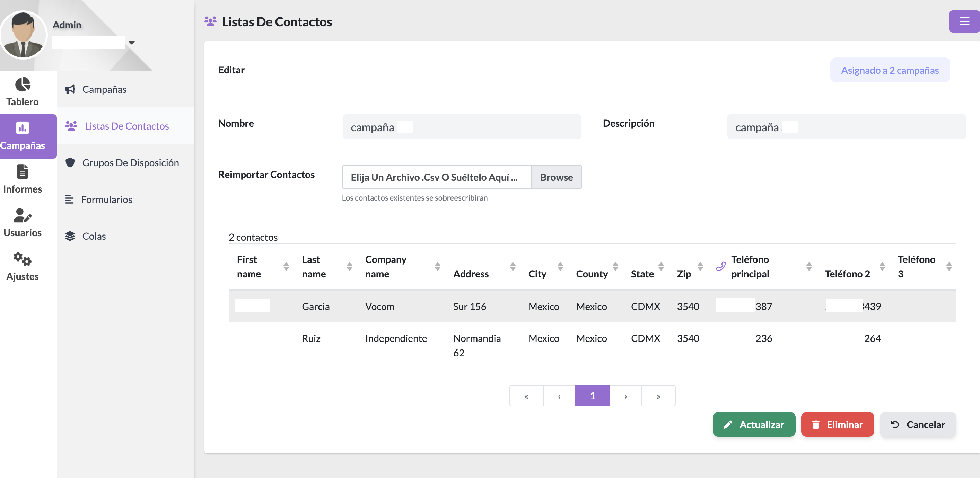Sort table by Company name
Screen dimensions: 980x478
437,267
